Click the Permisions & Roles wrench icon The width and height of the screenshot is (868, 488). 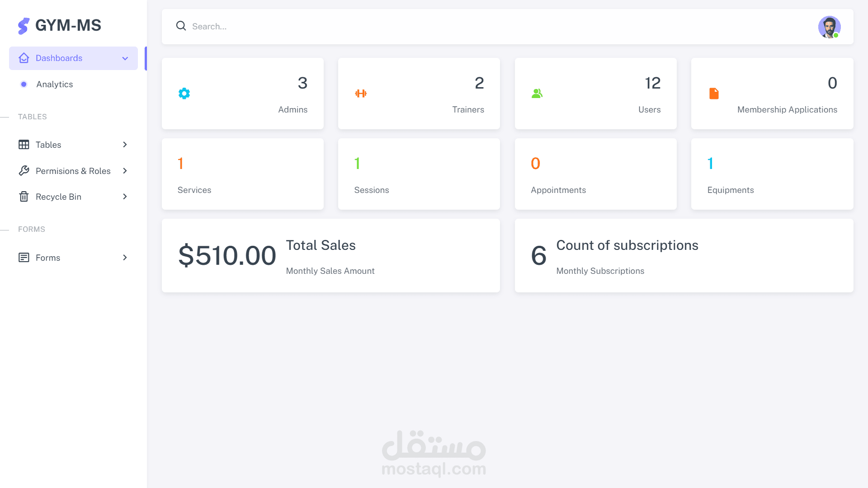pyautogui.click(x=24, y=171)
